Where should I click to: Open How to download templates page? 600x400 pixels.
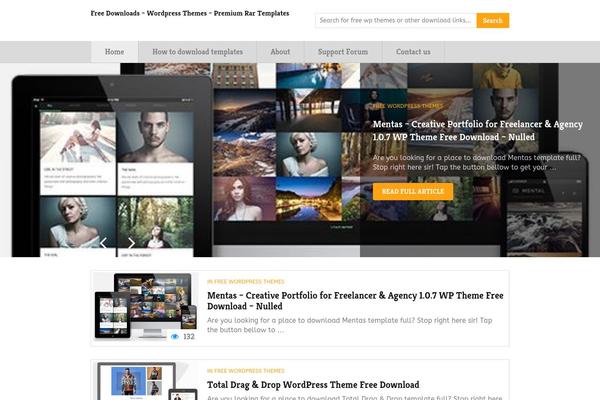point(197,52)
